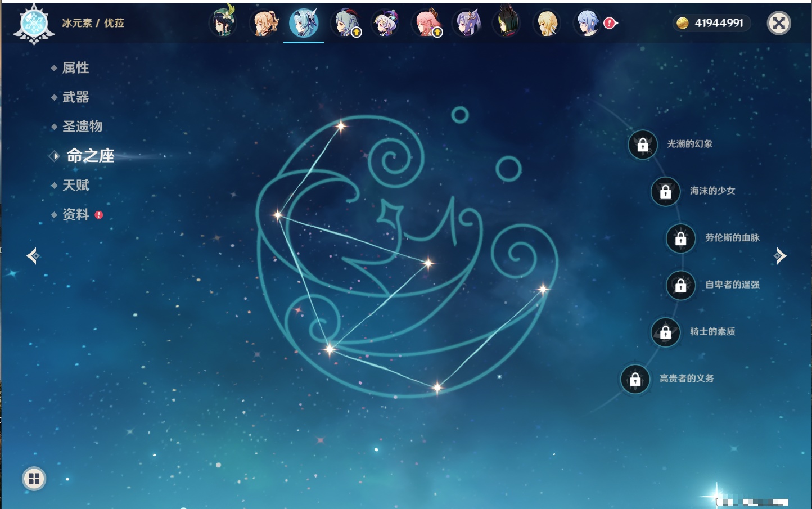Open the 天赋 talents tab

75,185
